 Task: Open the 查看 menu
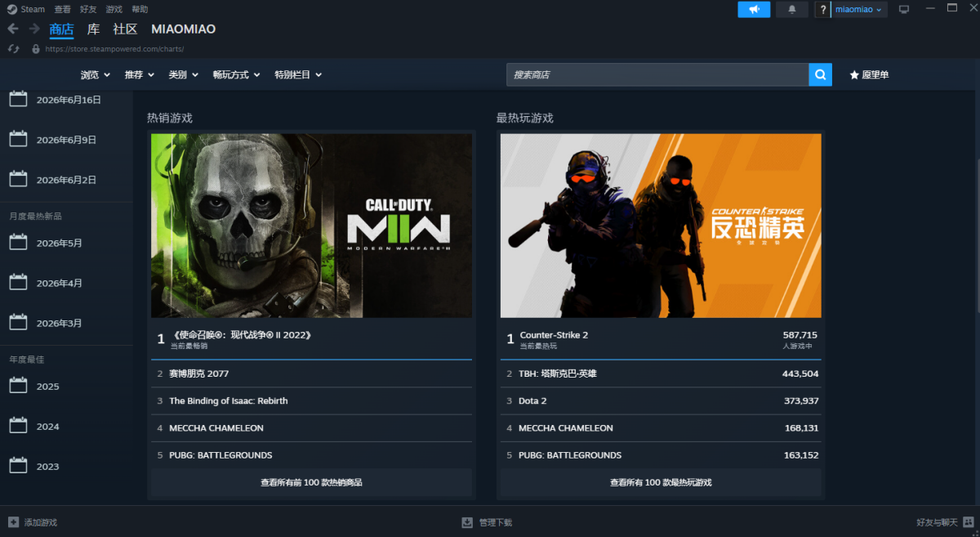pyautogui.click(x=62, y=9)
